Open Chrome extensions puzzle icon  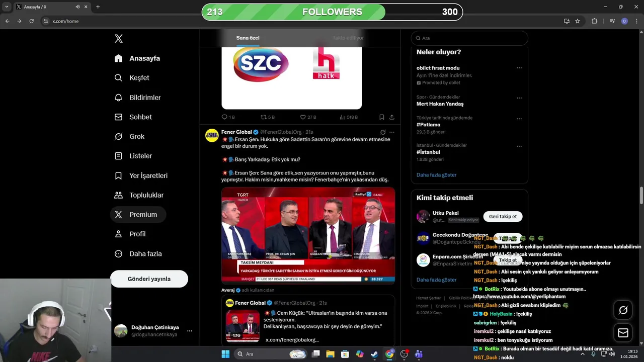(594, 21)
